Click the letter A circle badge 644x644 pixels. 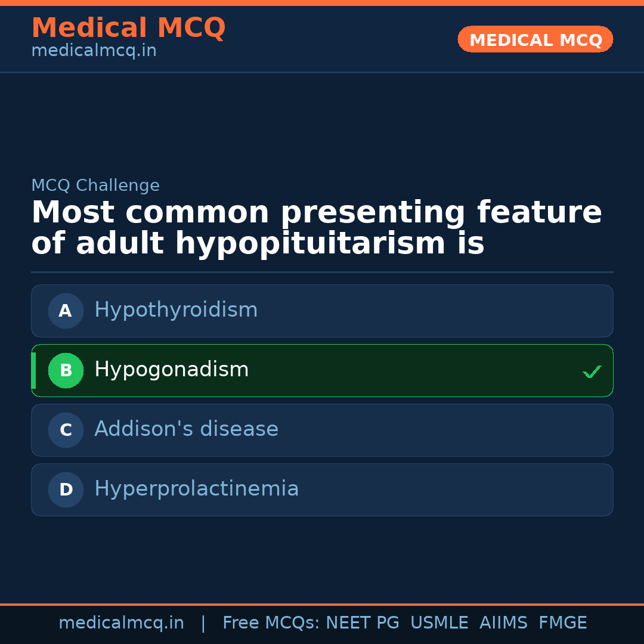66,311
